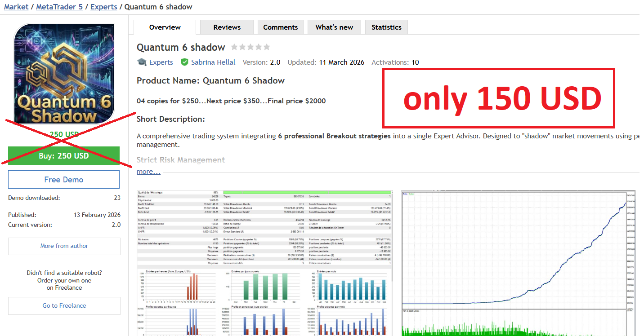Open More from author

pyautogui.click(x=64, y=246)
